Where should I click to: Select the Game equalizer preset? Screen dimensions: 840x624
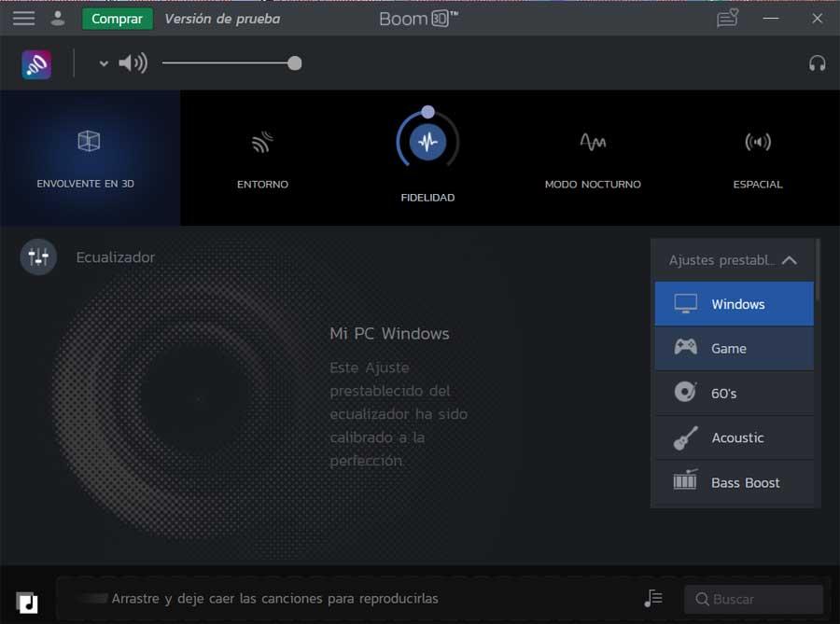(x=734, y=349)
